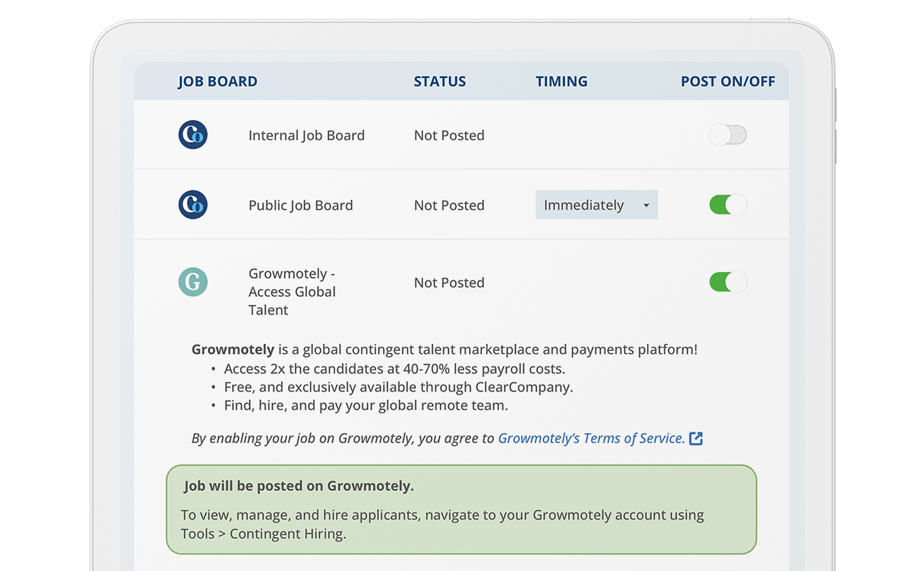Click the 'Free, and exclusively available' bullet
This screenshot has height=571, width=924.
pos(398,387)
